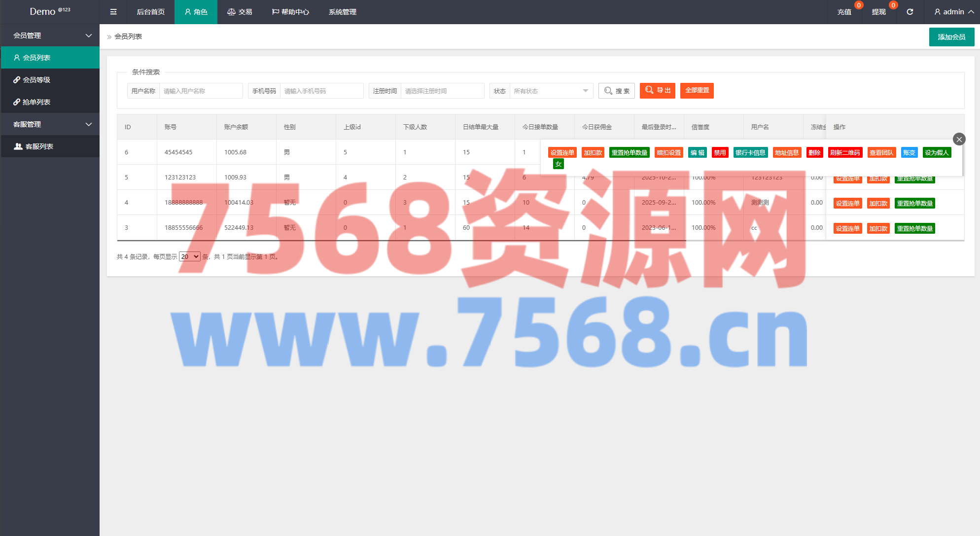Click the 充值 recharge notification item
980x536 pixels.
click(844, 12)
